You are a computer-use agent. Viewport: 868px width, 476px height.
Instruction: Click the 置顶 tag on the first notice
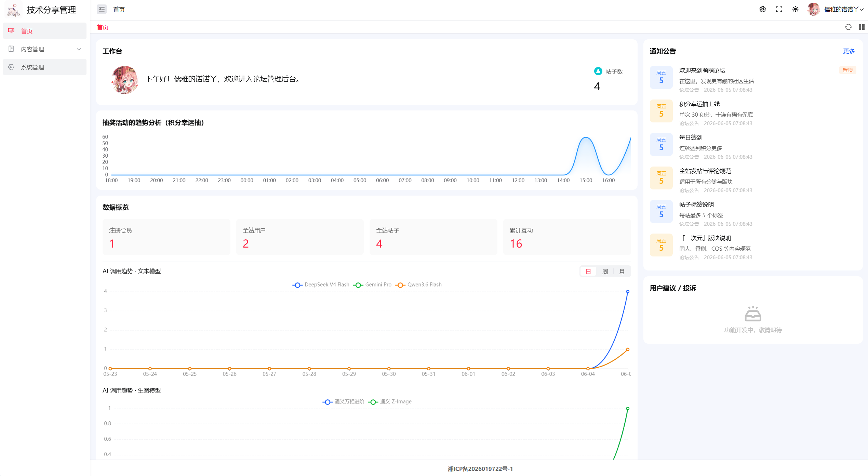pyautogui.click(x=847, y=70)
